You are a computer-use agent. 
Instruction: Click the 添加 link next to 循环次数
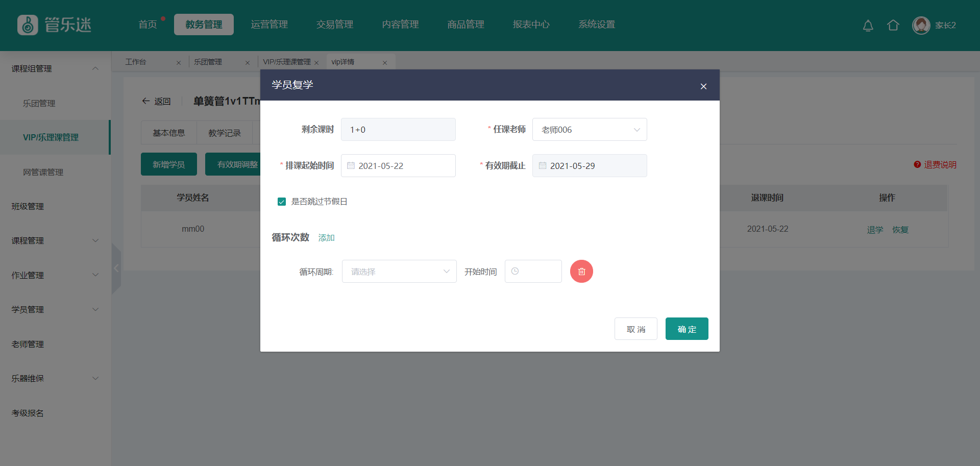[326, 238]
